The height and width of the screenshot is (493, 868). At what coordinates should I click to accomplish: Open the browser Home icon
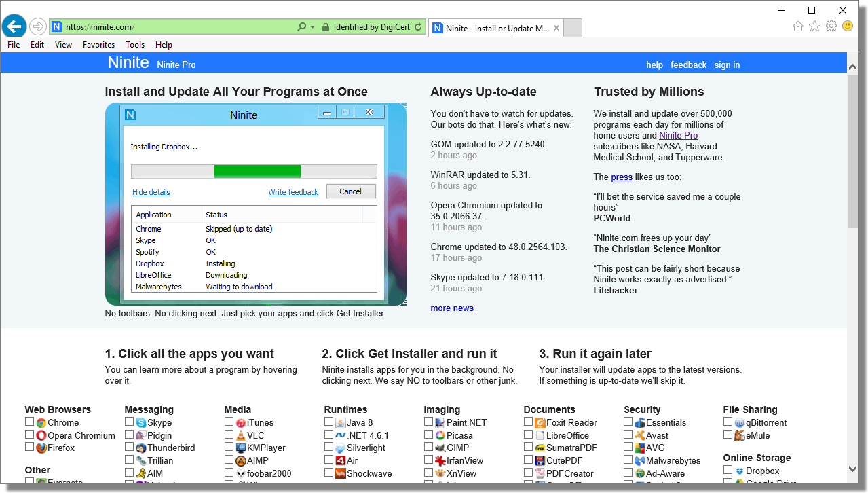click(x=798, y=26)
